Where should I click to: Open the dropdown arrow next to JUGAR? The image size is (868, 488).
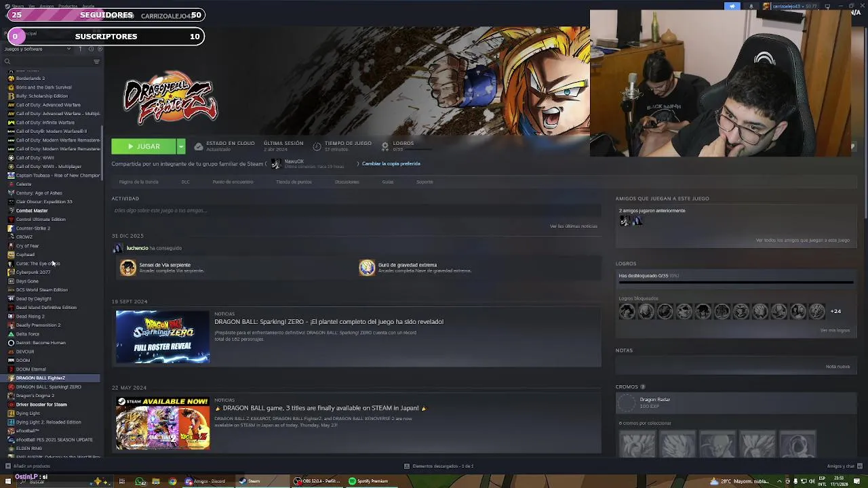tap(181, 146)
